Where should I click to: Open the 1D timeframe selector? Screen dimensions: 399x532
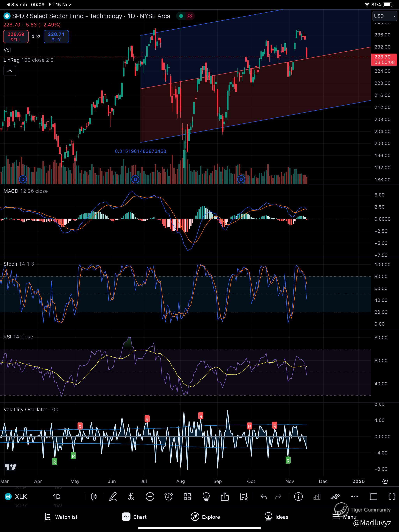point(57,497)
